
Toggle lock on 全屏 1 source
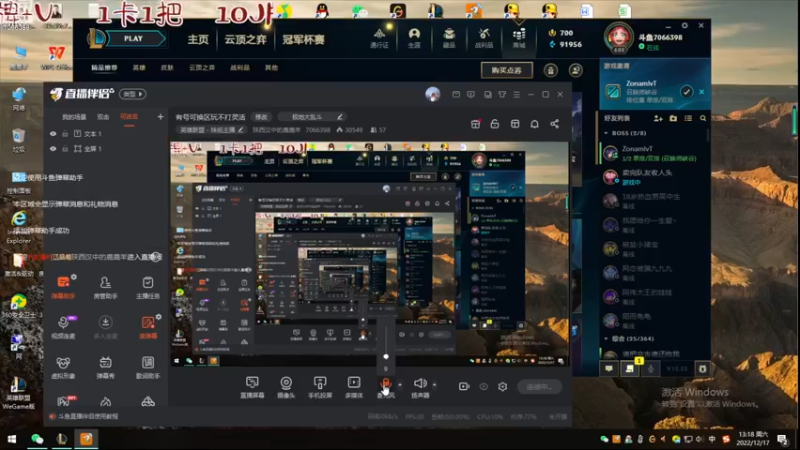point(65,148)
